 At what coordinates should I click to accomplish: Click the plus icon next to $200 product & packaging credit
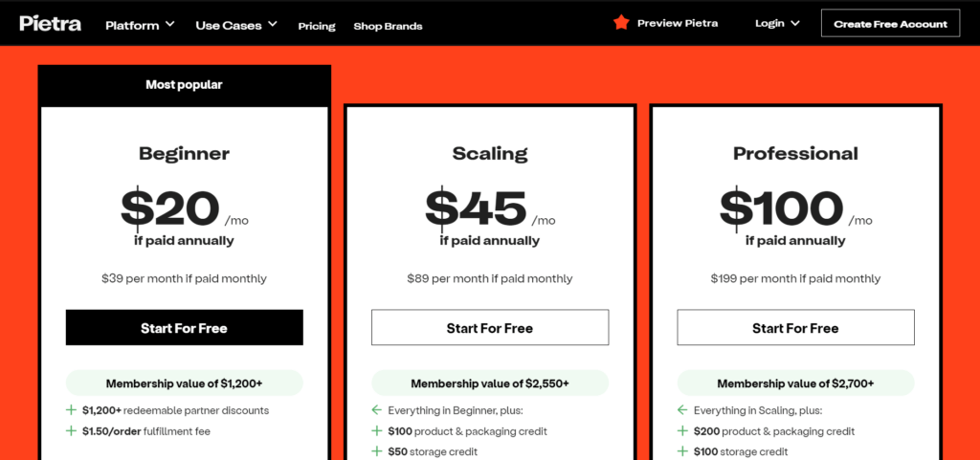click(x=681, y=431)
